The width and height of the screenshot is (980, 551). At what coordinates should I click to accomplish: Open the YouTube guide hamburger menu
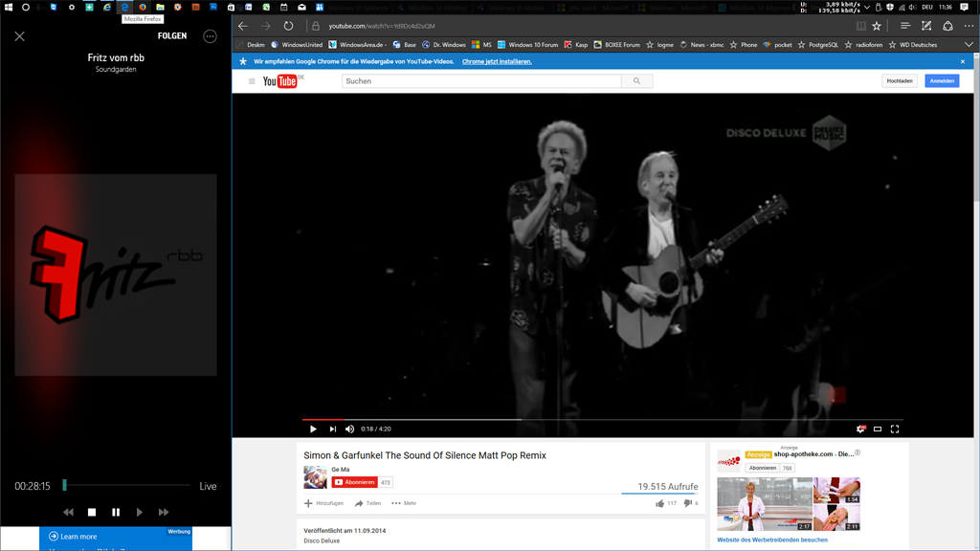tap(252, 81)
